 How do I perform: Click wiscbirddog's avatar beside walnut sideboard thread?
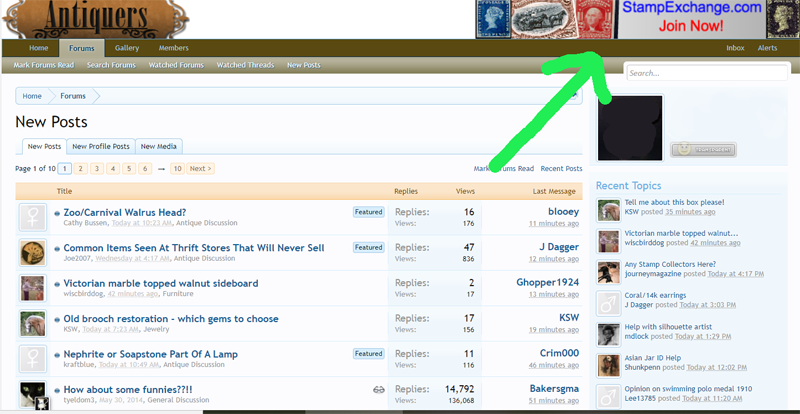pos(34,288)
